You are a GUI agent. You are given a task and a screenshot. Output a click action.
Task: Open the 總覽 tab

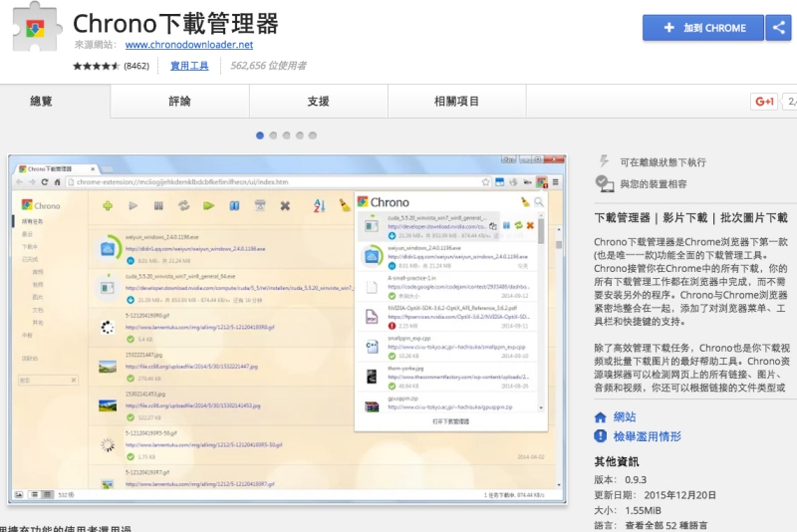pos(42,102)
